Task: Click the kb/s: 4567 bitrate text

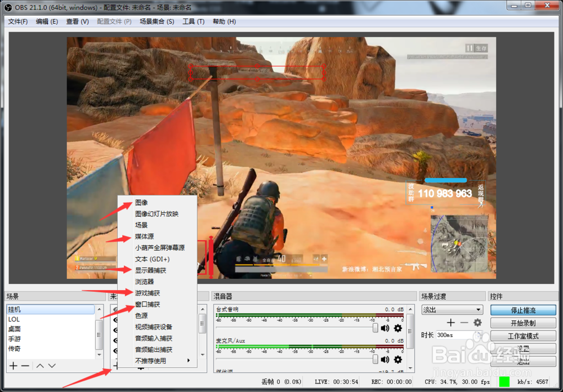Action: (533, 381)
